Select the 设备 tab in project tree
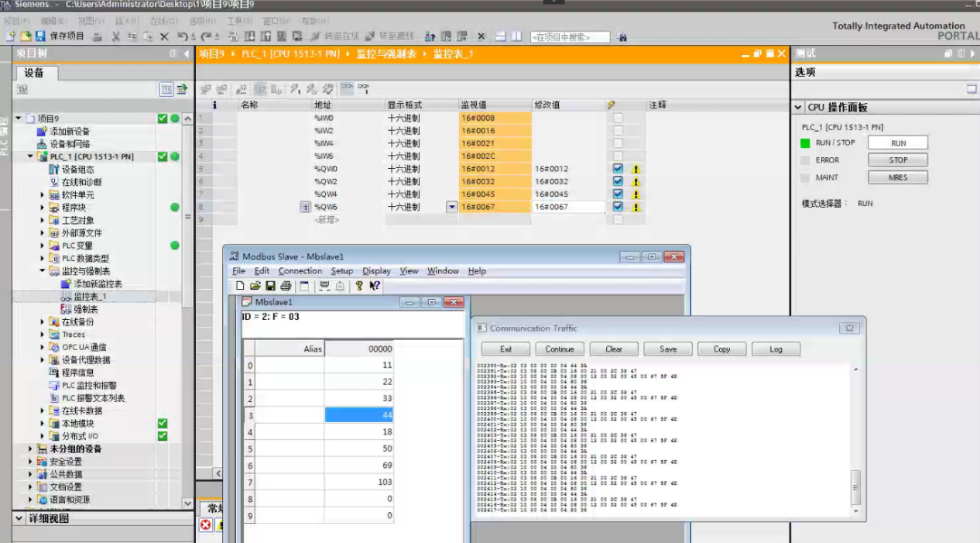 point(34,73)
